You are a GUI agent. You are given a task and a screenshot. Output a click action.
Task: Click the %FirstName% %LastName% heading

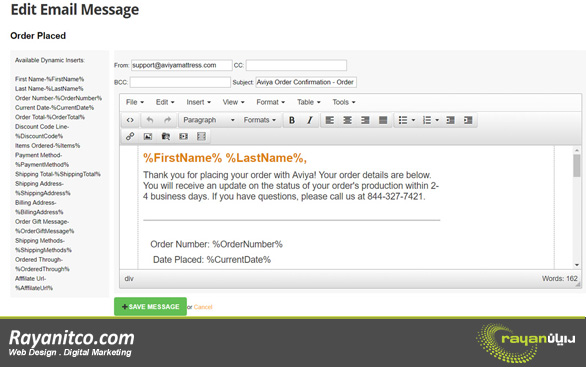pyautogui.click(x=225, y=158)
